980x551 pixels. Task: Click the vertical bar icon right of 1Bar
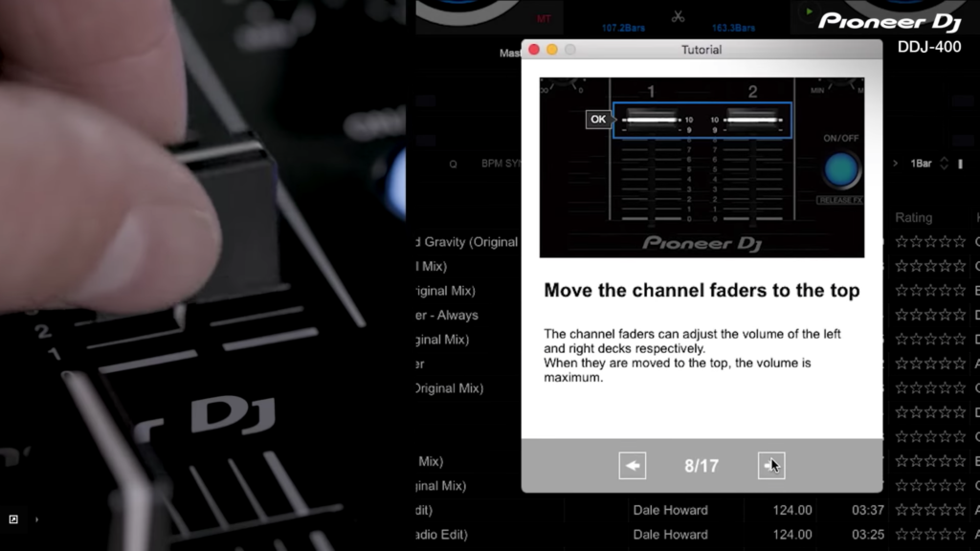click(x=960, y=164)
